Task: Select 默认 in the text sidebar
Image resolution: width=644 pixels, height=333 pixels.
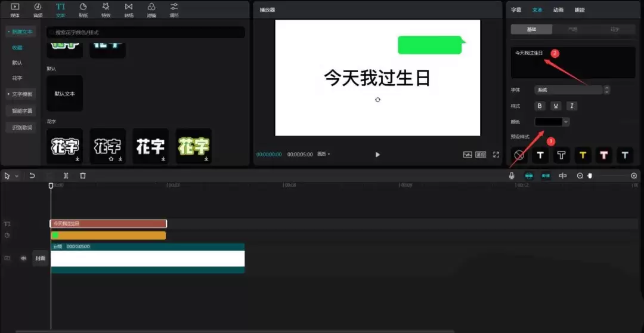Action: tap(17, 63)
